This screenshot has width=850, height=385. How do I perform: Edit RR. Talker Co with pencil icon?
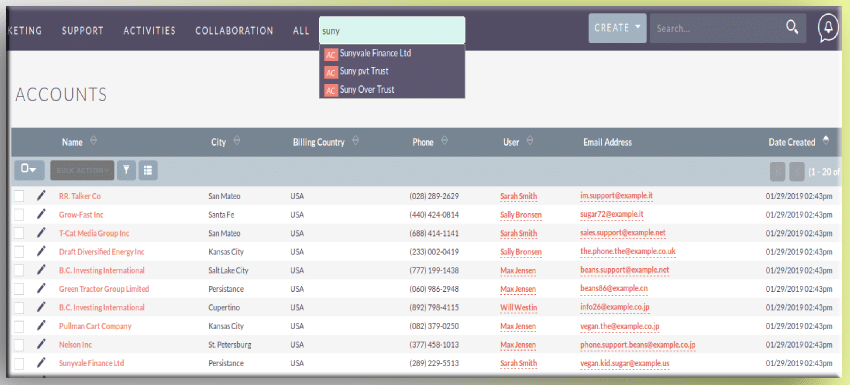coord(41,195)
